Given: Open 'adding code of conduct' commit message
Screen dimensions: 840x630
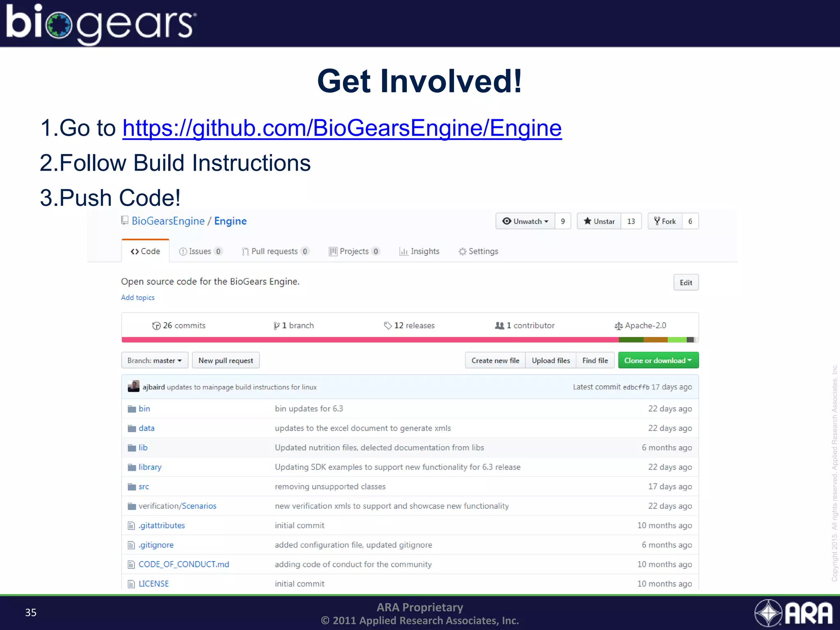Looking at the screenshot, I should [x=353, y=564].
